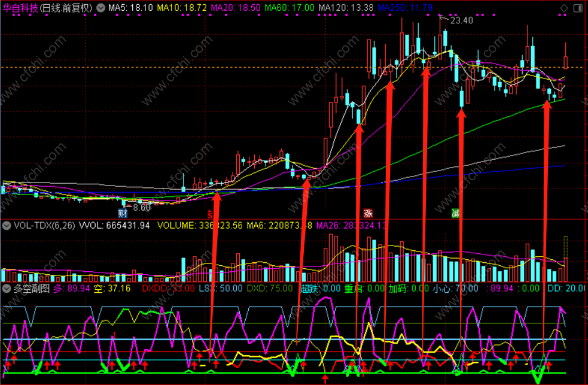Click the 多空副图 indicator name
The image size is (588, 385).
click(x=32, y=289)
